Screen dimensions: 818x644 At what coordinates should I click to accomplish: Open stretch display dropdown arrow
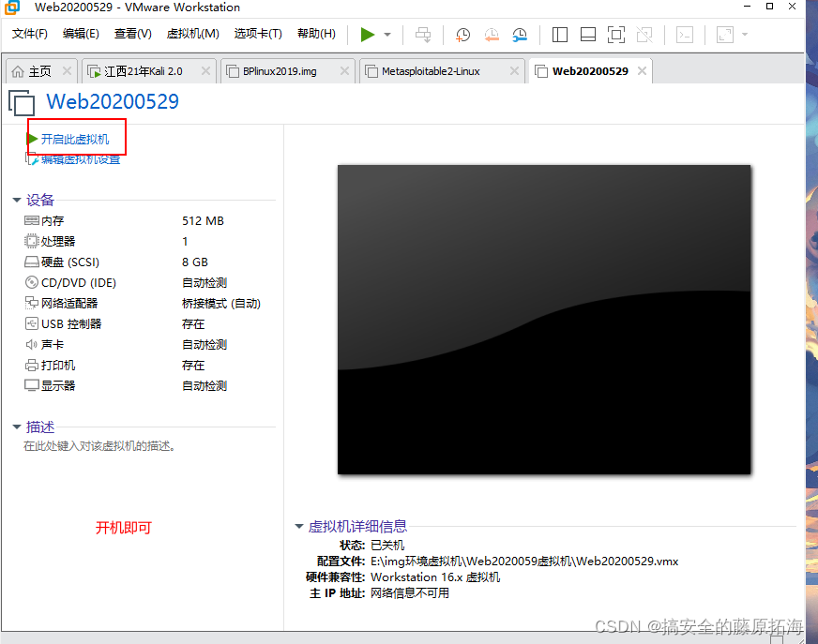[745, 35]
